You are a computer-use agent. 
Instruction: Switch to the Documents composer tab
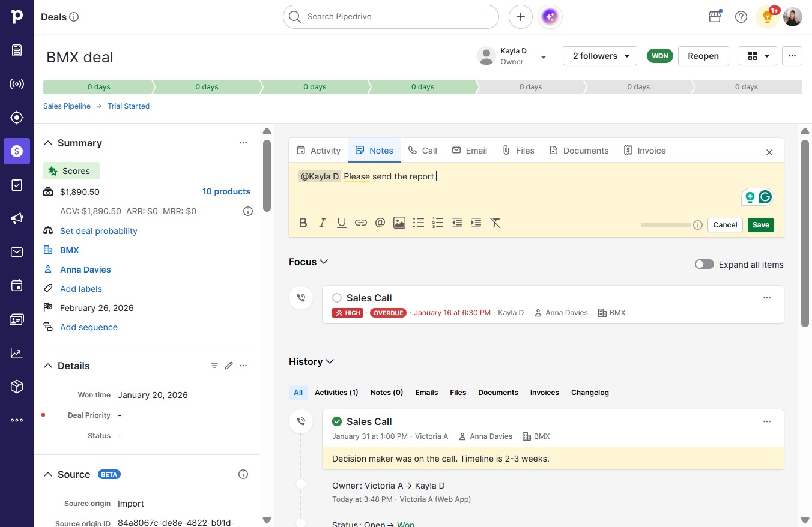pos(579,151)
